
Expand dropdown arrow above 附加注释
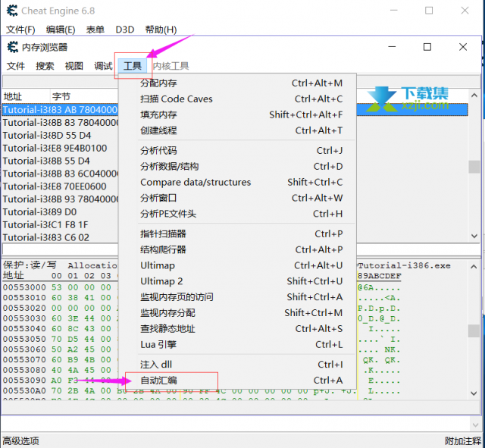(475, 425)
